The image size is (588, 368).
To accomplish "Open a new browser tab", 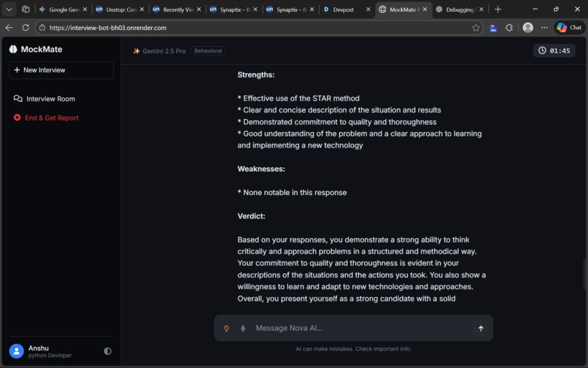I will tap(498, 9).
